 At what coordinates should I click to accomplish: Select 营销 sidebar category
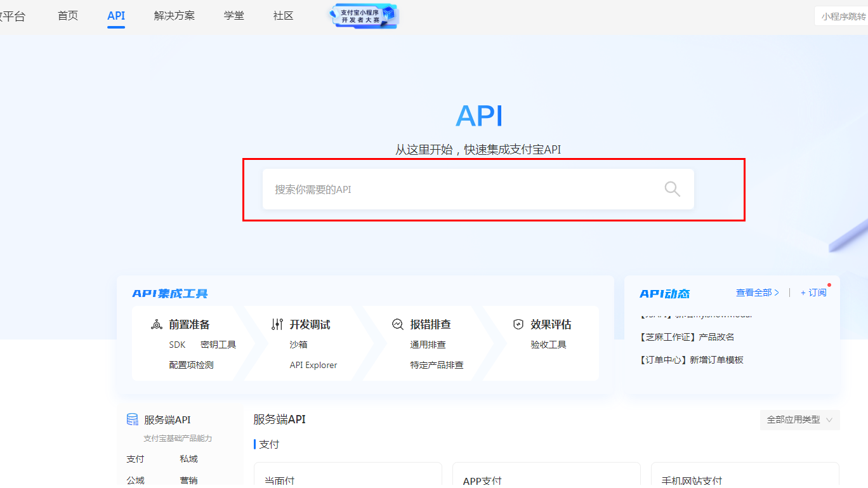coord(188,480)
